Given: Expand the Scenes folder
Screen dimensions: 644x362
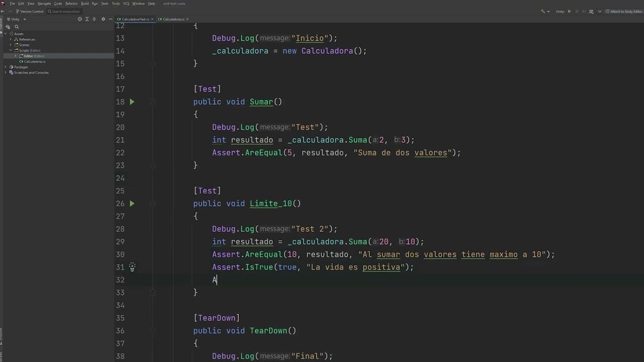Looking at the screenshot, I should click(x=11, y=45).
